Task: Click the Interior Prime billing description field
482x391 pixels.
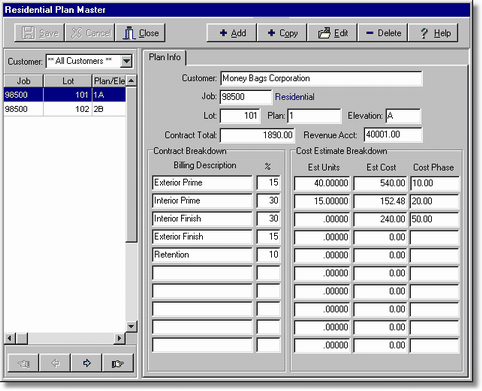Action: tap(202, 201)
